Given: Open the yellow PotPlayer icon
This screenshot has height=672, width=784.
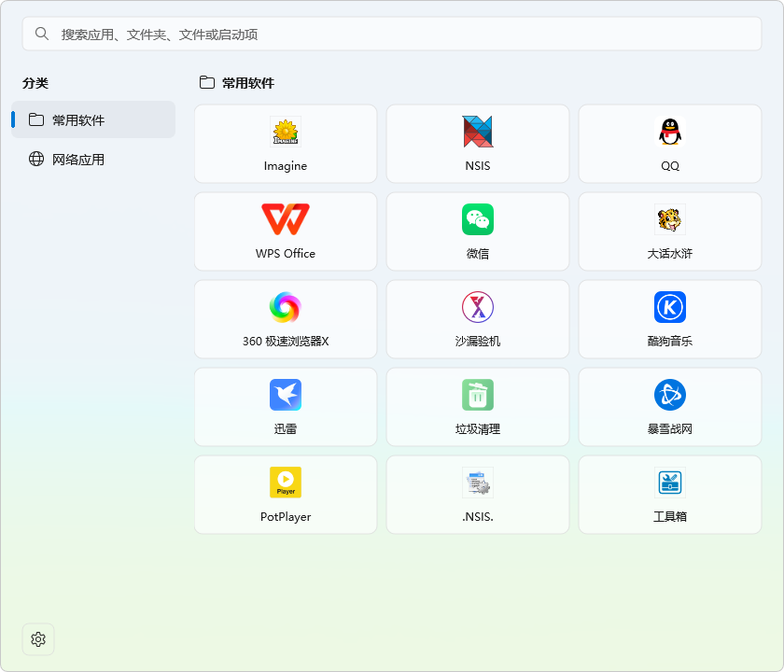Looking at the screenshot, I should click(x=286, y=483).
